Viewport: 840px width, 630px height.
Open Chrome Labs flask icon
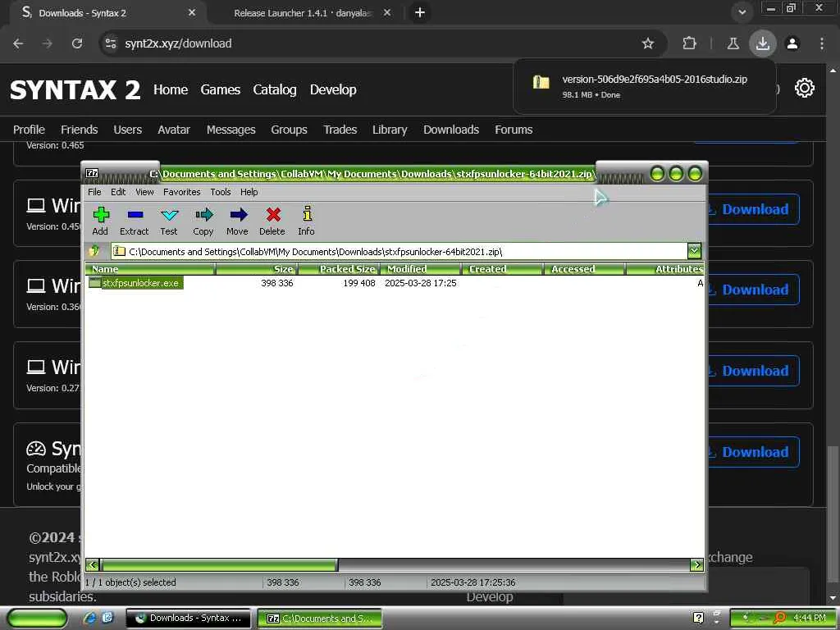click(x=733, y=43)
